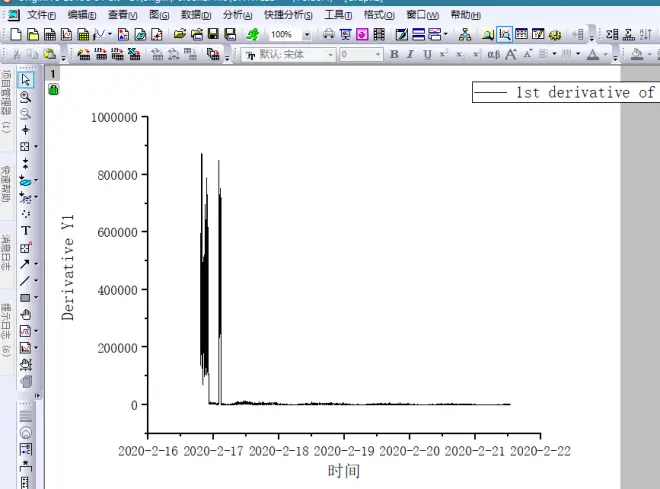Click the Increase Font size icon

pos(511,54)
